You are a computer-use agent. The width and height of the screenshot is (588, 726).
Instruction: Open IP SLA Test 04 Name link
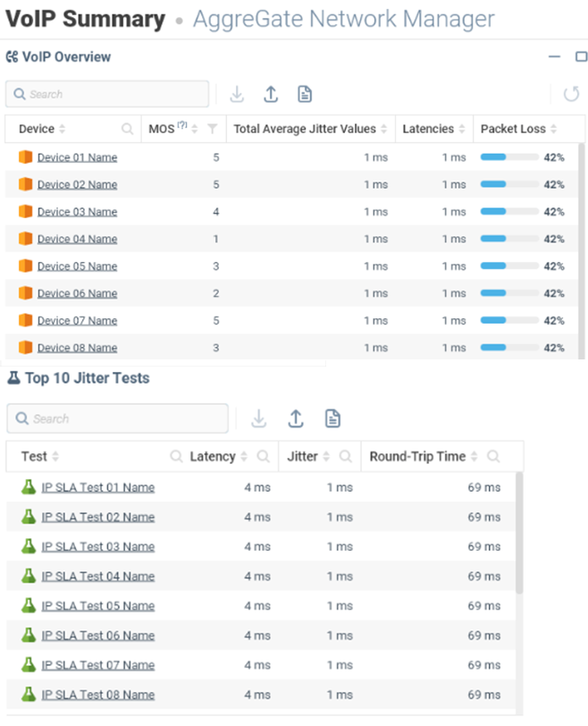coord(98,577)
